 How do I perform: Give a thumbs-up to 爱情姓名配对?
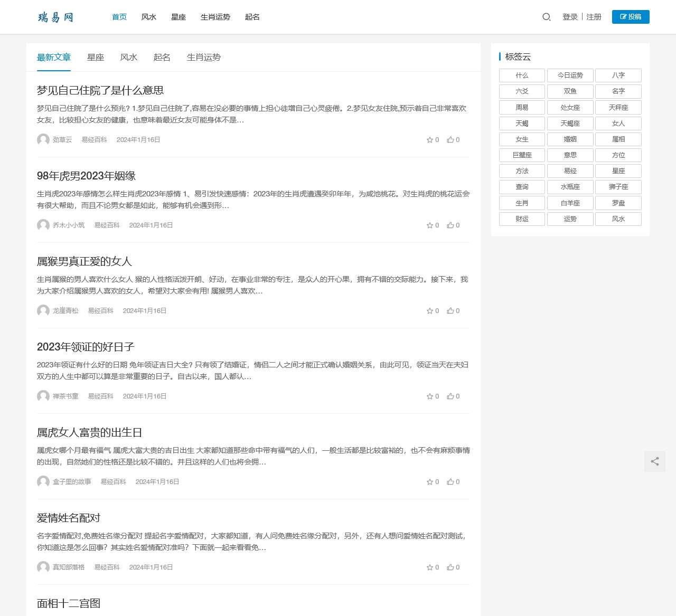[450, 567]
